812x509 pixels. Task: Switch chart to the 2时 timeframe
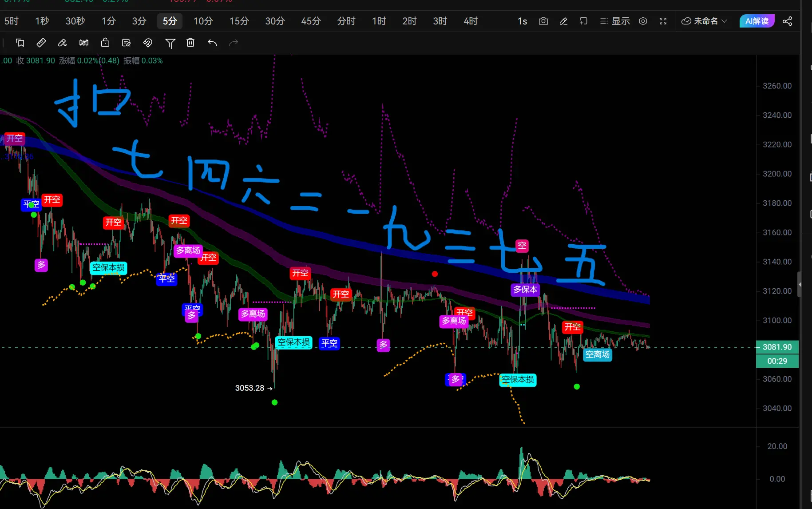410,21
